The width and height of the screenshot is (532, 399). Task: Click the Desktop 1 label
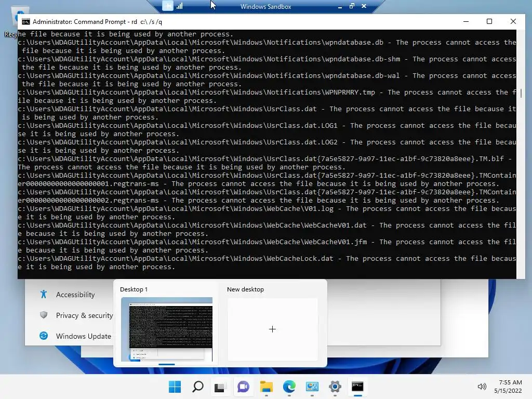(134, 289)
